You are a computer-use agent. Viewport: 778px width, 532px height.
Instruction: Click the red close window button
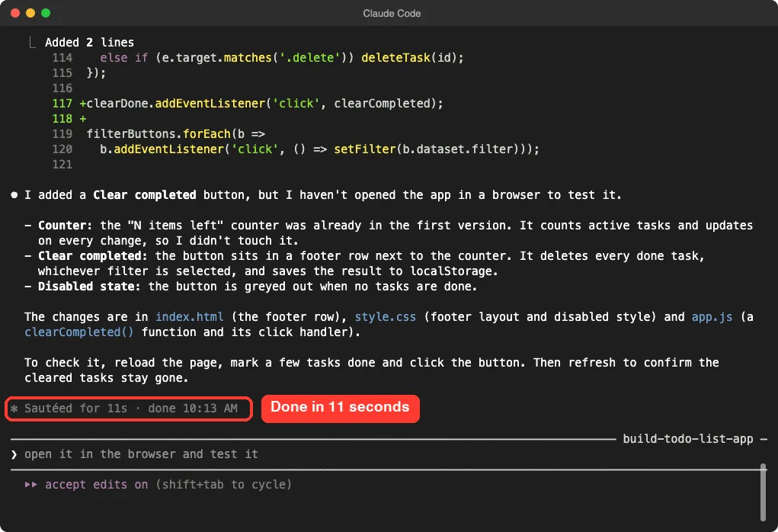tap(15, 13)
